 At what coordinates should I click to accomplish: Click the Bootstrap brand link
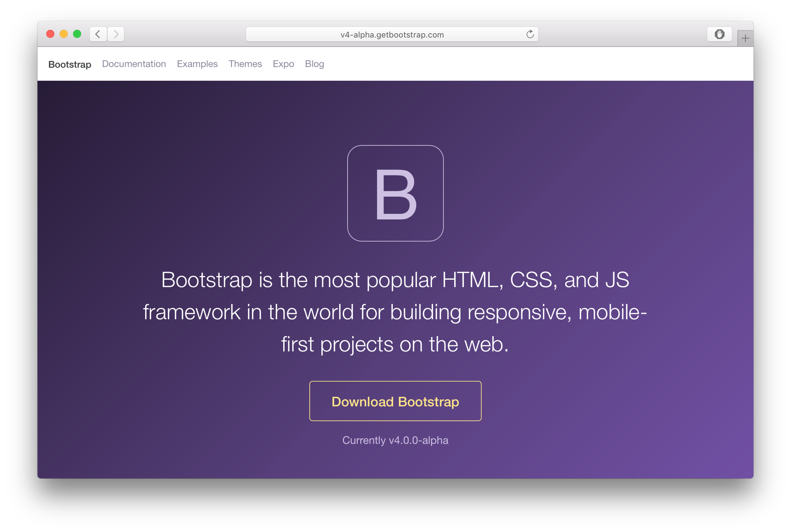point(70,64)
